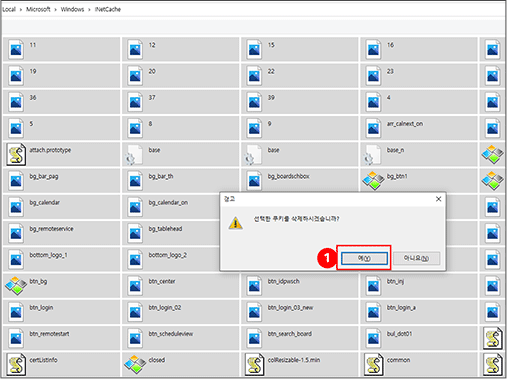Click the btn_idpwsch file name

coord(283,281)
